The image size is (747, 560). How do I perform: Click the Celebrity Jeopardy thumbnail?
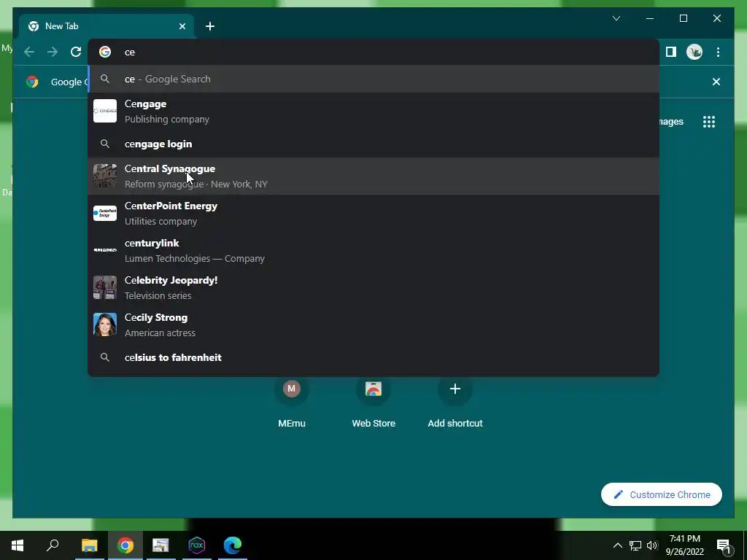coord(105,287)
